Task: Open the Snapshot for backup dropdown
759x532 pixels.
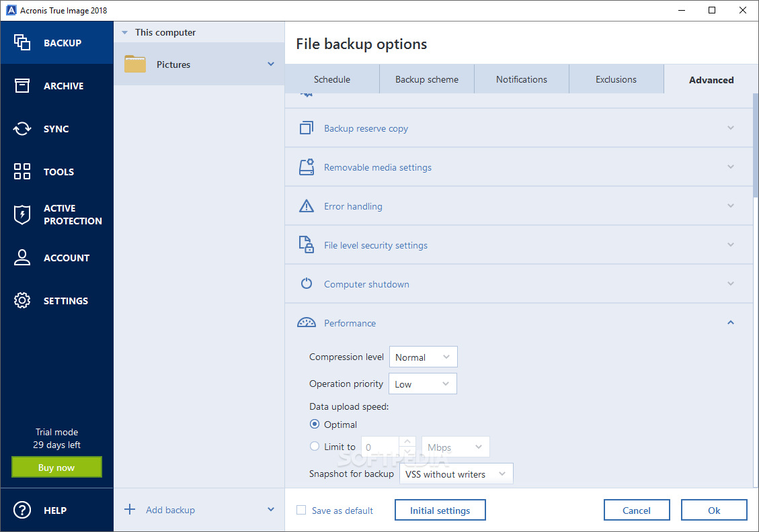Action: pos(456,474)
